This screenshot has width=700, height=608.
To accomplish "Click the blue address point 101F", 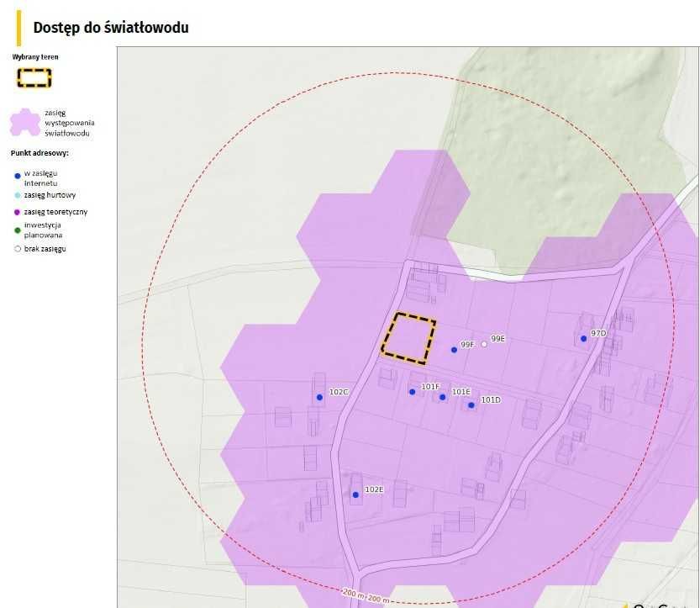I will click(412, 392).
